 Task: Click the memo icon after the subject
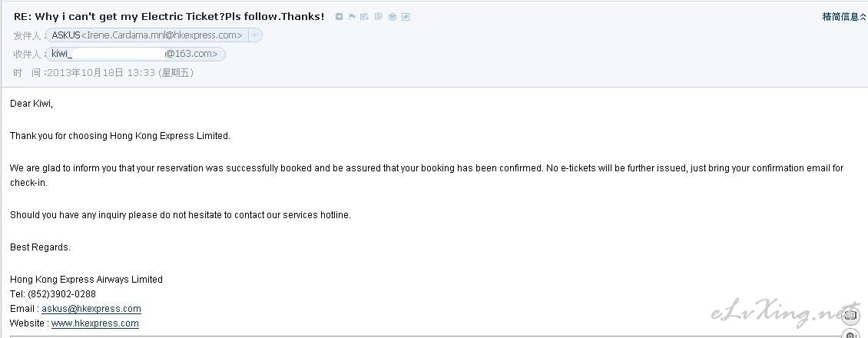[379, 17]
